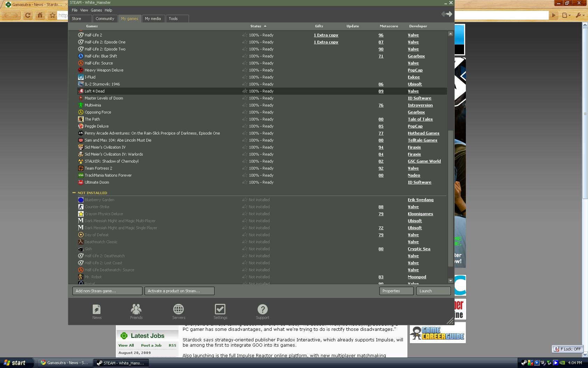Open Half-Life 2 '1 Extra copy' gift link
The image size is (588, 368).
pyautogui.click(x=326, y=35)
